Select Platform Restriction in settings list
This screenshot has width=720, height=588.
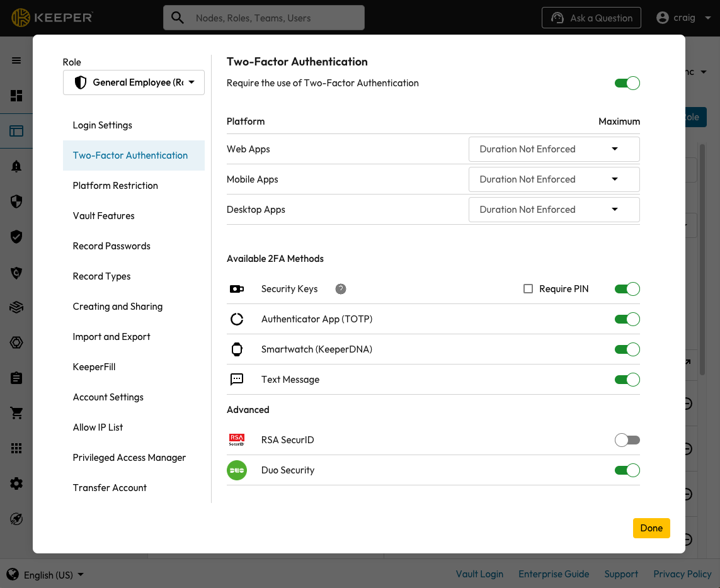click(x=115, y=186)
